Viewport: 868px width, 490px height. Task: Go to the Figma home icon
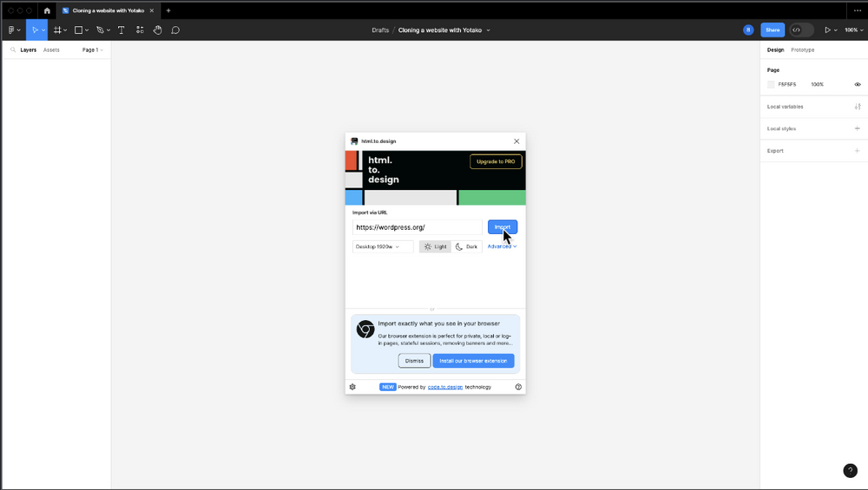click(47, 10)
